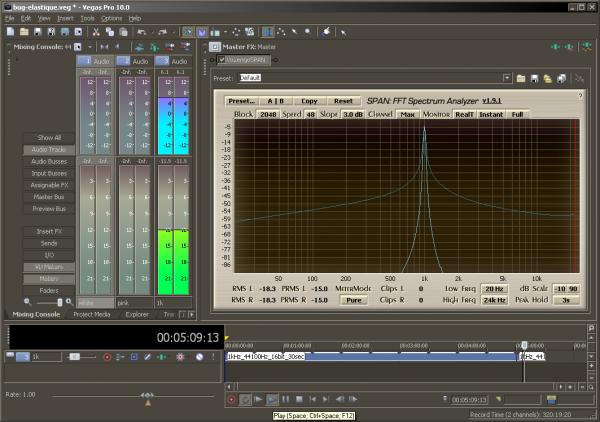
Task: Click the Track FX icon on track 1k
Action: click(x=162, y=357)
